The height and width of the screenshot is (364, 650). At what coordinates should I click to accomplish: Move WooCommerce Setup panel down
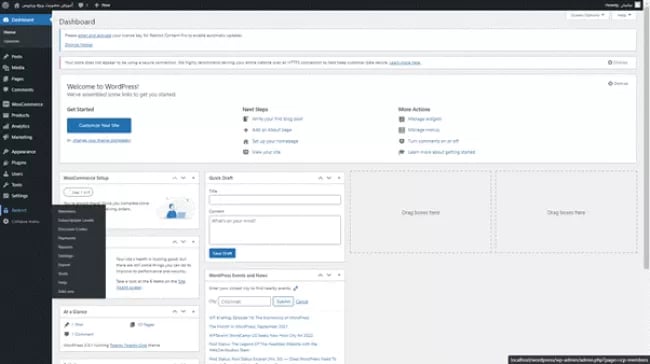coord(183,178)
